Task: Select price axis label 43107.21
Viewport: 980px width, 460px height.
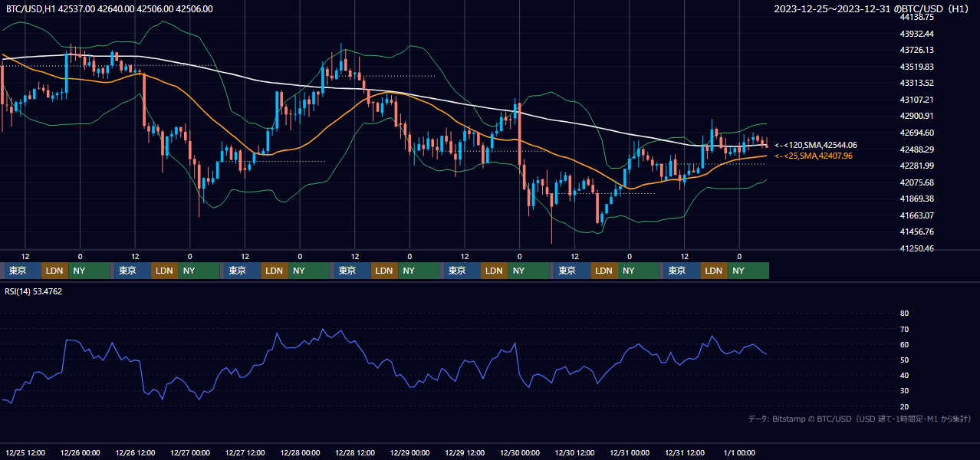Action: 916,100
